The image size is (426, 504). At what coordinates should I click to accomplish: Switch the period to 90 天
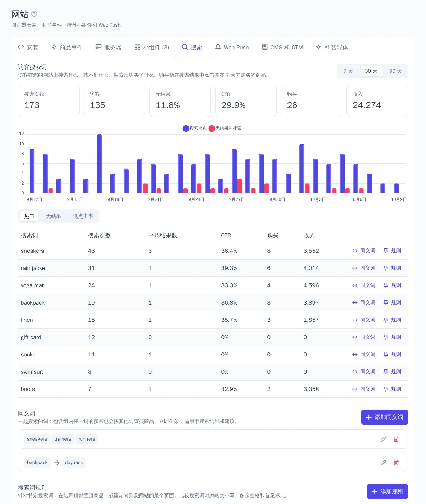(x=395, y=71)
